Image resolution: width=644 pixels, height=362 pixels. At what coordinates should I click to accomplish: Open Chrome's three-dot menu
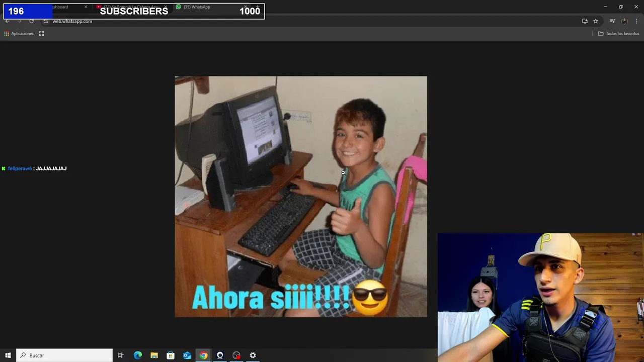[x=637, y=21]
